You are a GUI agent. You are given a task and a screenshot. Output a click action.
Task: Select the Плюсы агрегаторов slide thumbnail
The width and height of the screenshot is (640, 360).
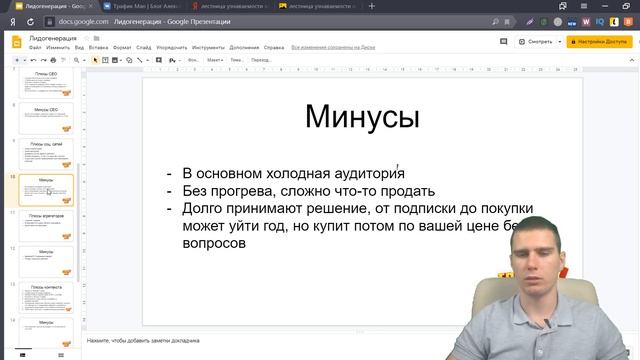coord(46,226)
